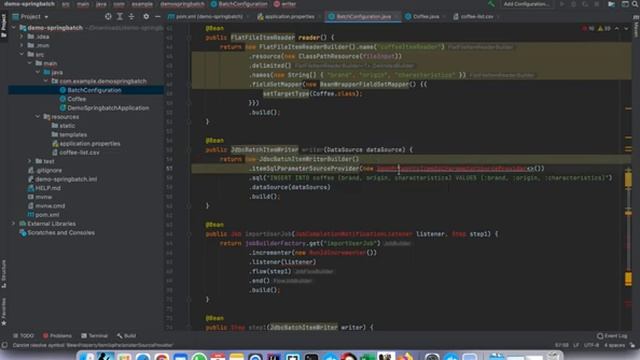
Task: Collapse the src folder
Action: [x=22, y=54]
